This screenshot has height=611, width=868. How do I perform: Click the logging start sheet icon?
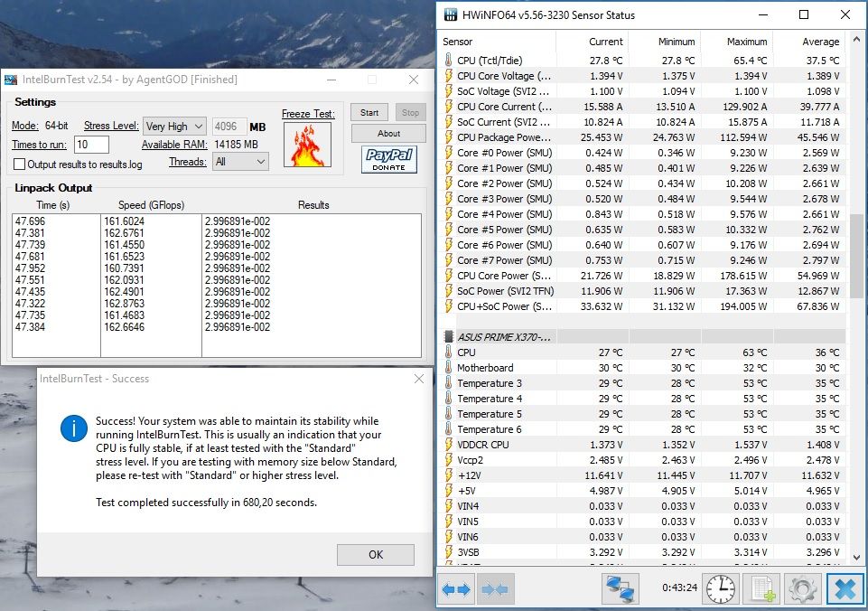761,588
